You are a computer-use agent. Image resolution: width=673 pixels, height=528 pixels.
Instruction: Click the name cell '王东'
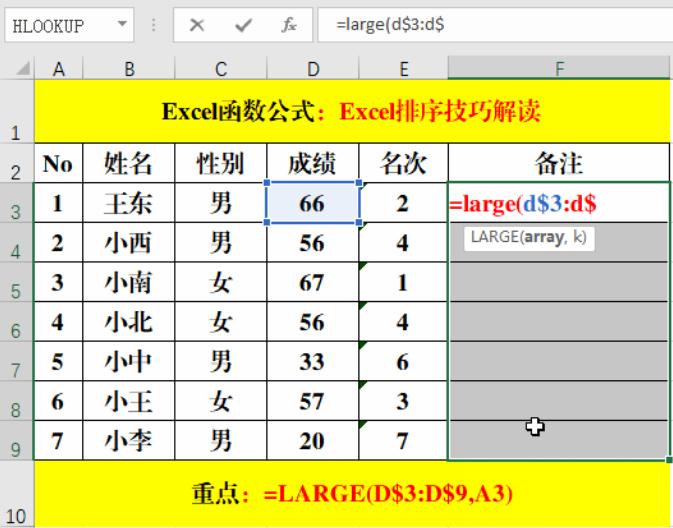129,203
